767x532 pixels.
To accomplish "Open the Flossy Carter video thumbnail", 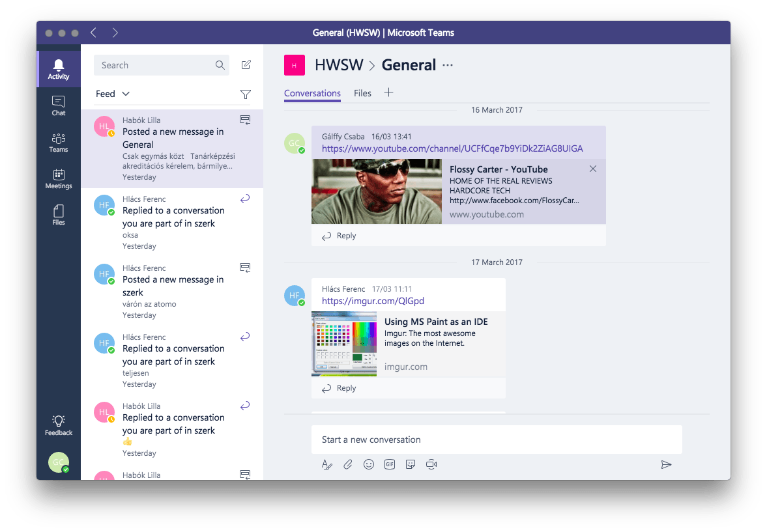I will point(377,191).
